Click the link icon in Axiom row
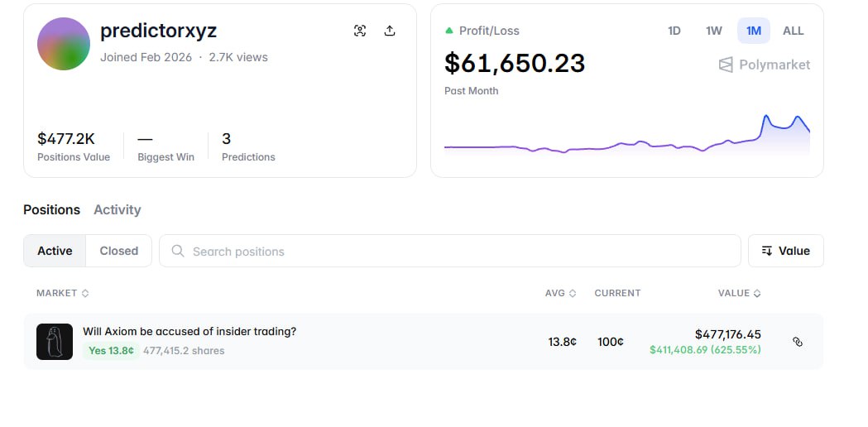 click(x=797, y=342)
